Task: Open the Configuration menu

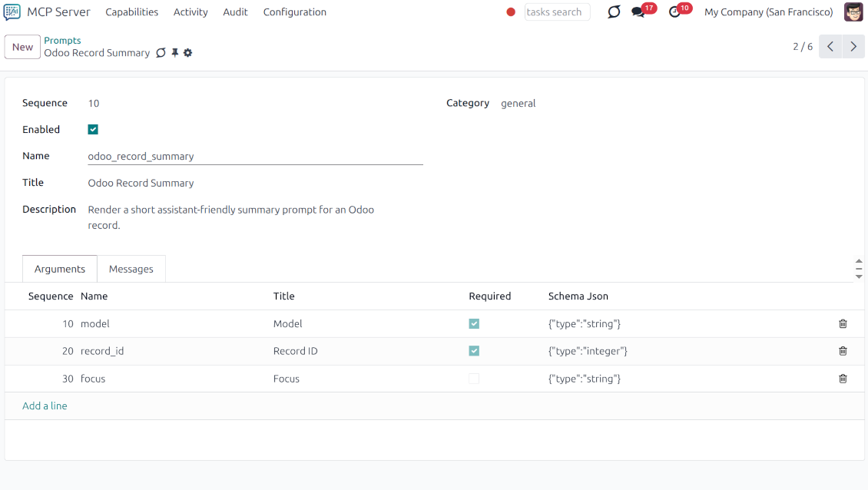Action: 295,12
